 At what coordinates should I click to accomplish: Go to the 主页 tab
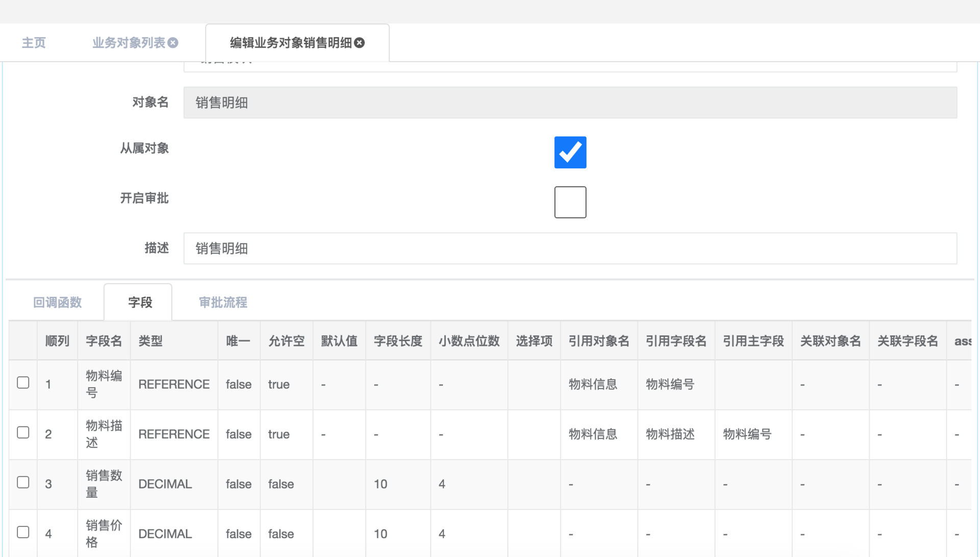point(34,43)
